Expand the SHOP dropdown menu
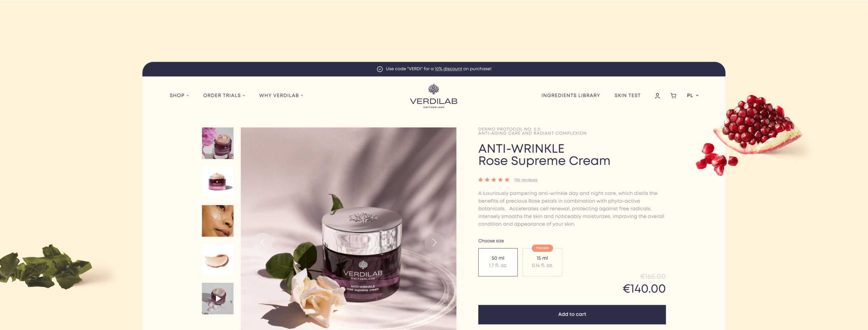 click(179, 96)
